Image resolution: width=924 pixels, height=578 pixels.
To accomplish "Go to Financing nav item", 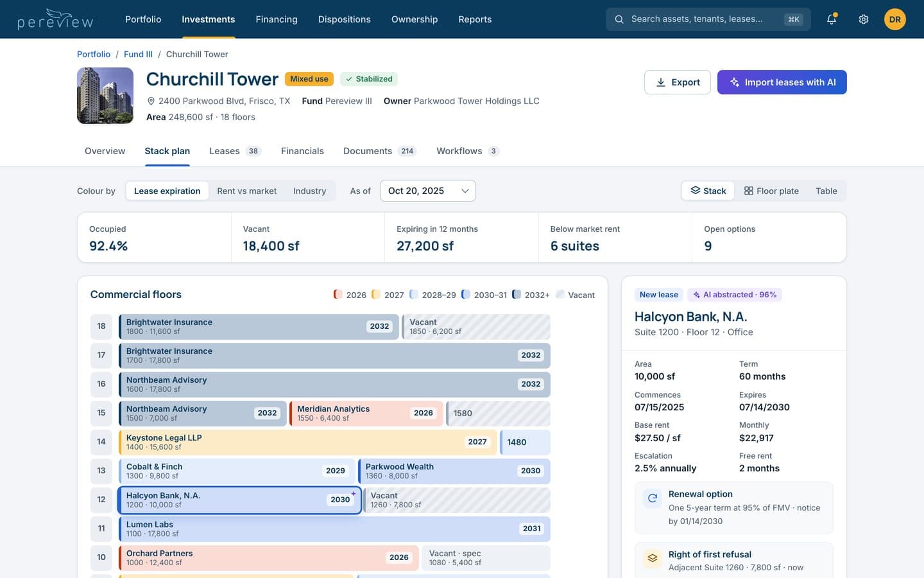I will pos(277,19).
